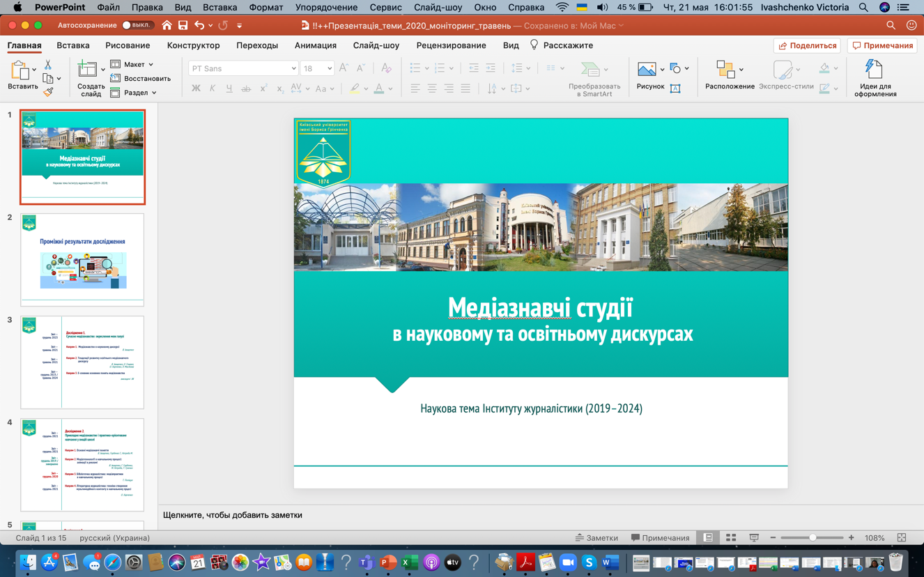Open Skype from the Dock
The height and width of the screenshot is (577, 924).
(x=589, y=562)
